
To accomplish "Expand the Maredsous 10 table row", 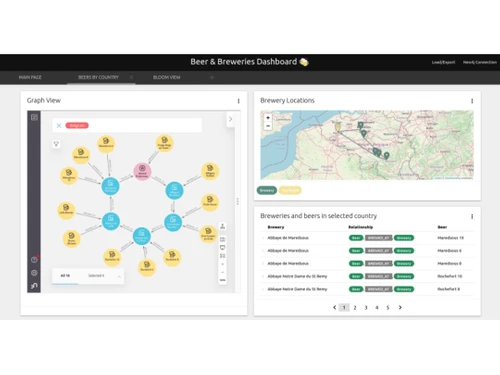I will [x=263, y=238].
